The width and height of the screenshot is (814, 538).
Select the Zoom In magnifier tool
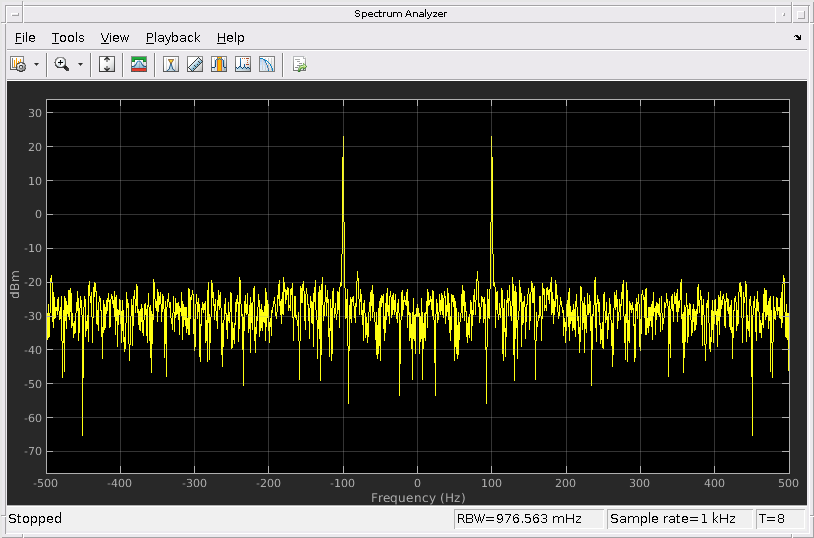pyautogui.click(x=62, y=64)
